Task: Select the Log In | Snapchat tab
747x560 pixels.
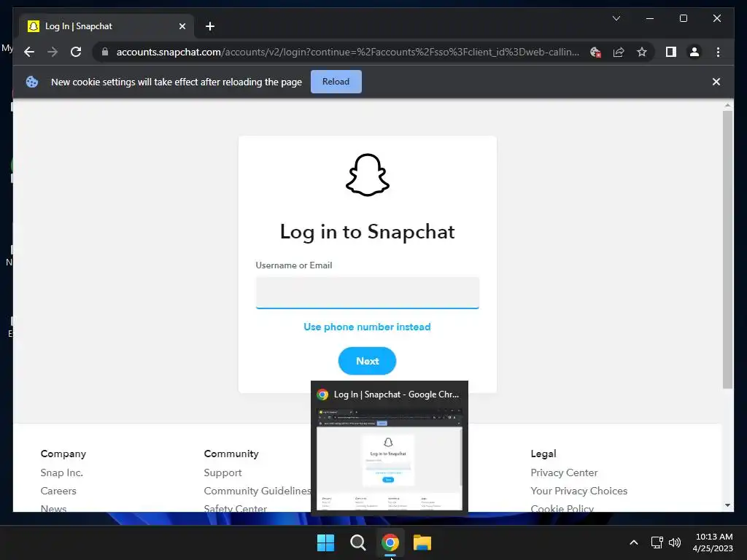Action: click(x=107, y=26)
